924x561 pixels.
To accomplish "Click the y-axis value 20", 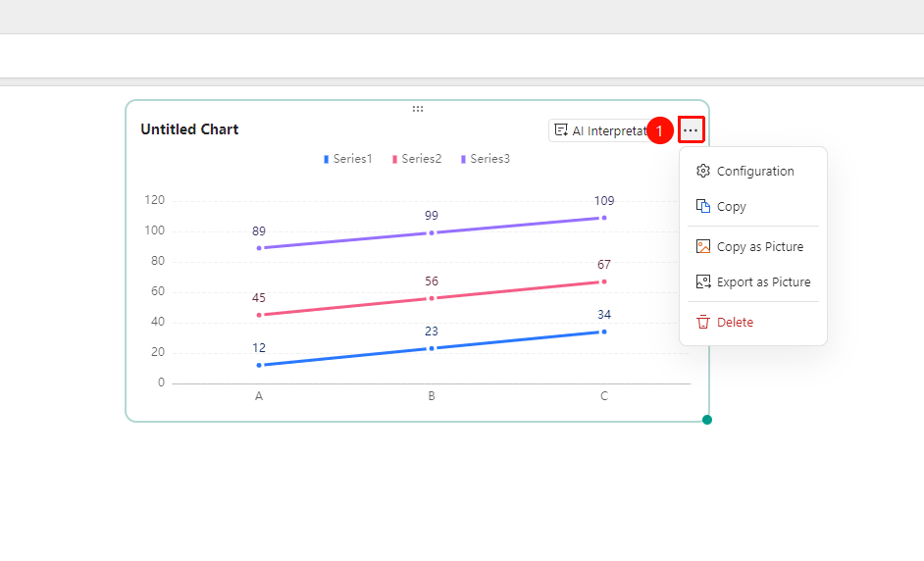I will [x=157, y=352].
